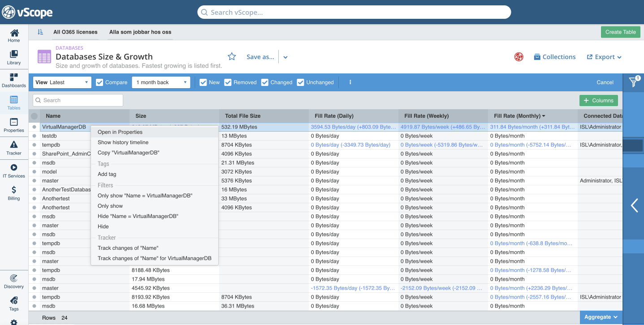Focus the table Search field
Image resolution: width=644 pixels, height=325 pixels.
pyautogui.click(x=78, y=100)
